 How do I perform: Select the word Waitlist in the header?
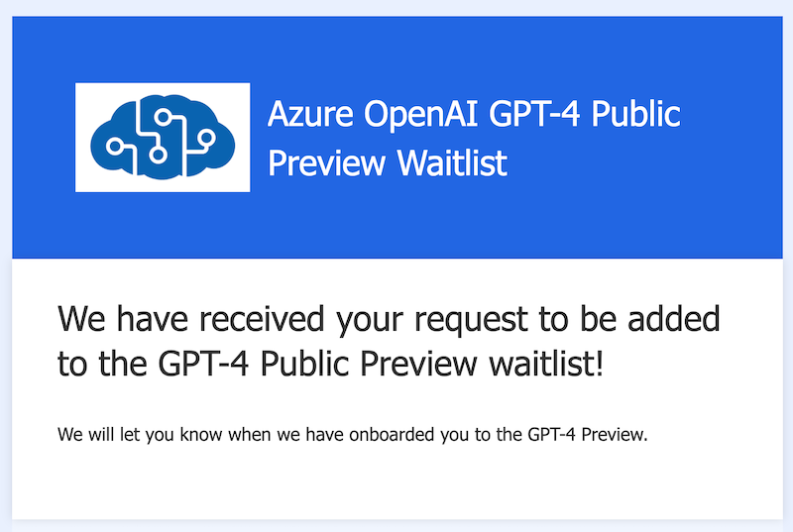click(x=452, y=162)
